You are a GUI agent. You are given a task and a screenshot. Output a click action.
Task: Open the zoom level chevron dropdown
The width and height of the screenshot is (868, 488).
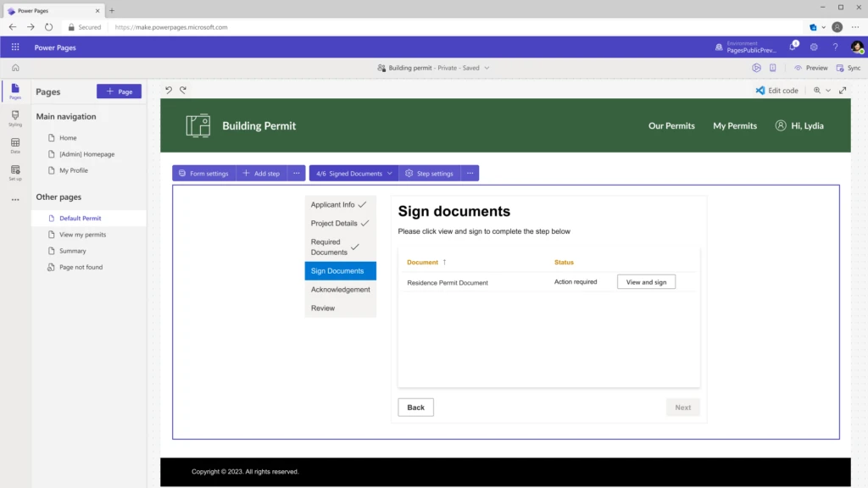[x=828, y=91]
